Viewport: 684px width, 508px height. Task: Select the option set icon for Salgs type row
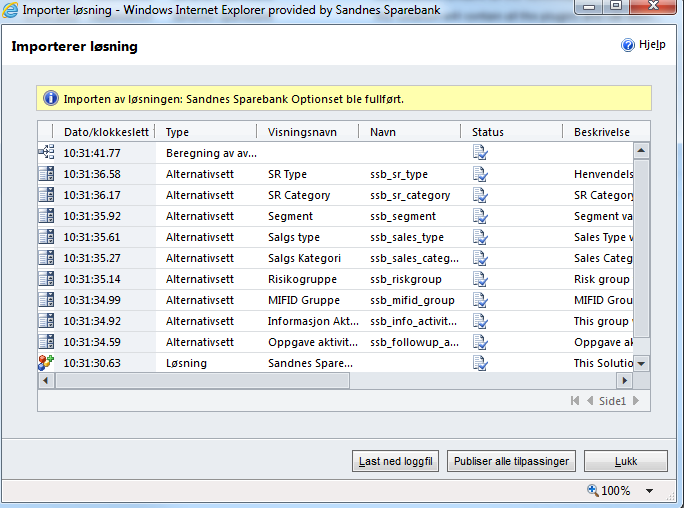click(x=46, y=236)
